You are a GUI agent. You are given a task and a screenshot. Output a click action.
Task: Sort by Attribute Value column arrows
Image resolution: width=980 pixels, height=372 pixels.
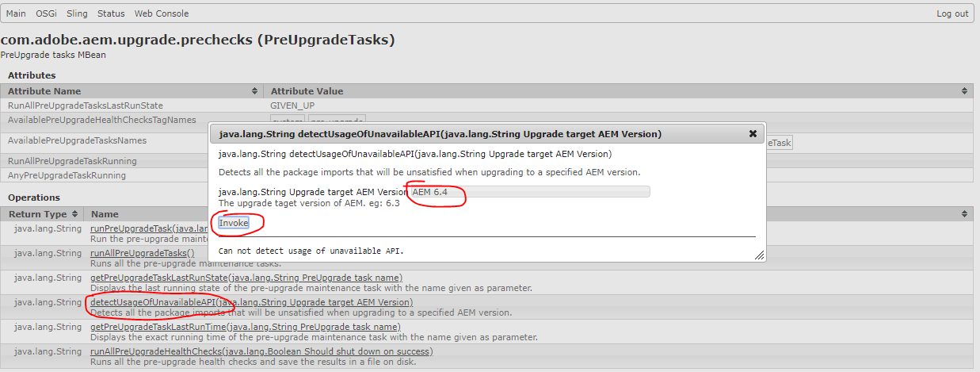964,91
